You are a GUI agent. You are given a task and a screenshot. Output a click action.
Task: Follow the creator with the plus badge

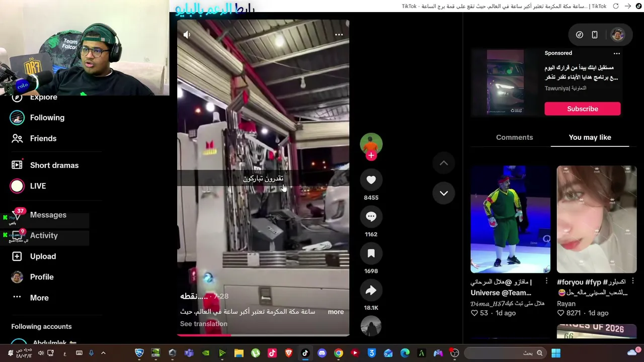pos(371,155)
